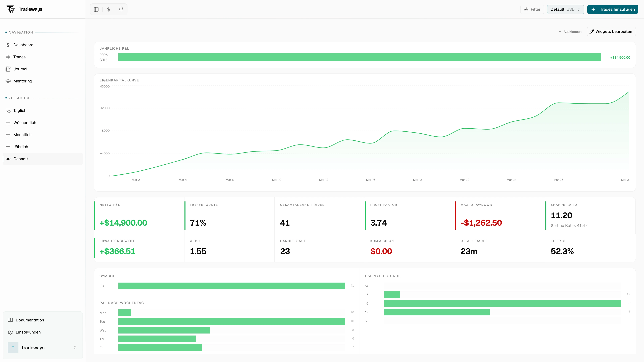The image size is (644, 362).
Task: Open the notifications bell icon
Action: pos(121,9)
